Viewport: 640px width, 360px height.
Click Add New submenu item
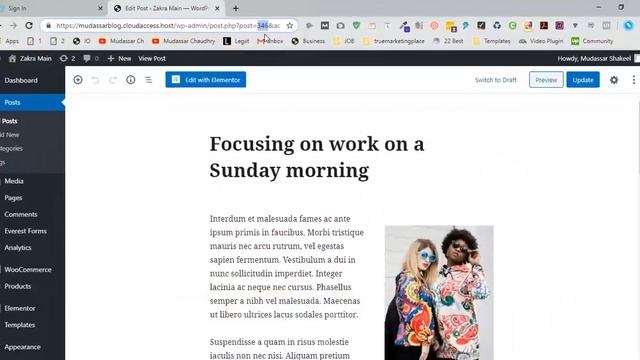point(10,135)
